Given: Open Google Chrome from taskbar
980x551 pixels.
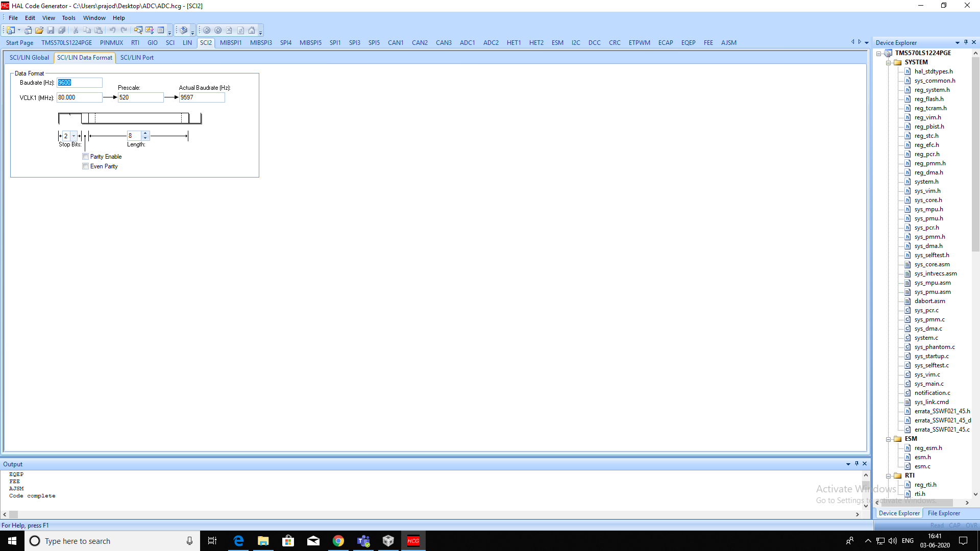Looking at the screenshot, I should point(338,541).
